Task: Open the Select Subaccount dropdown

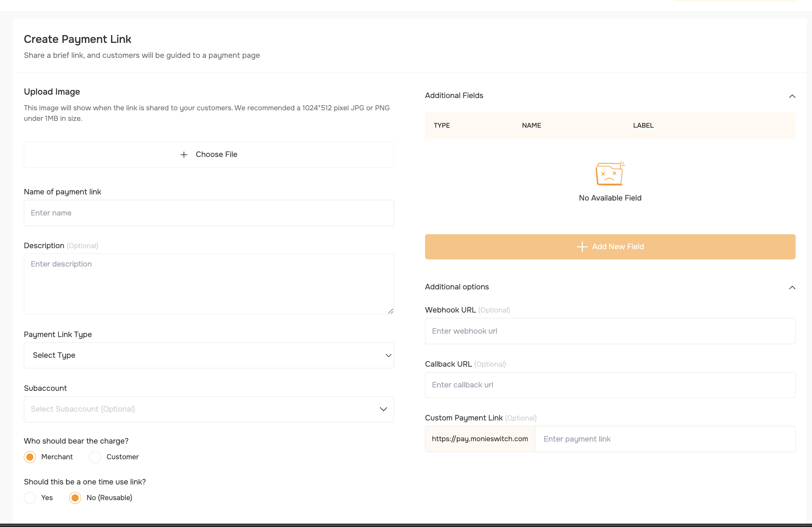Action: (x=209, y=409)
